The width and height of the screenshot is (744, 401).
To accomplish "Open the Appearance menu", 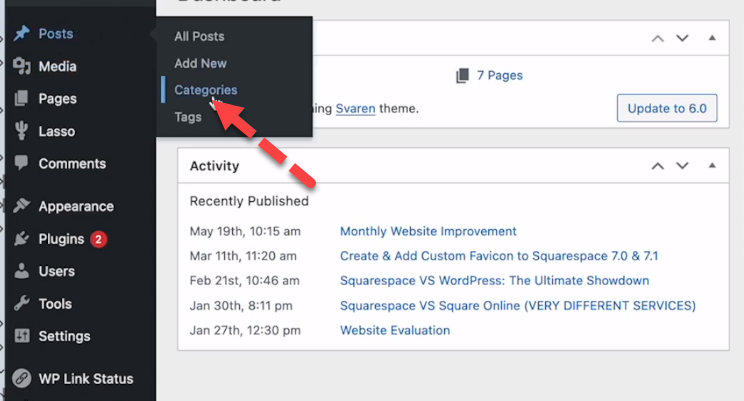I will click(76, 206).
